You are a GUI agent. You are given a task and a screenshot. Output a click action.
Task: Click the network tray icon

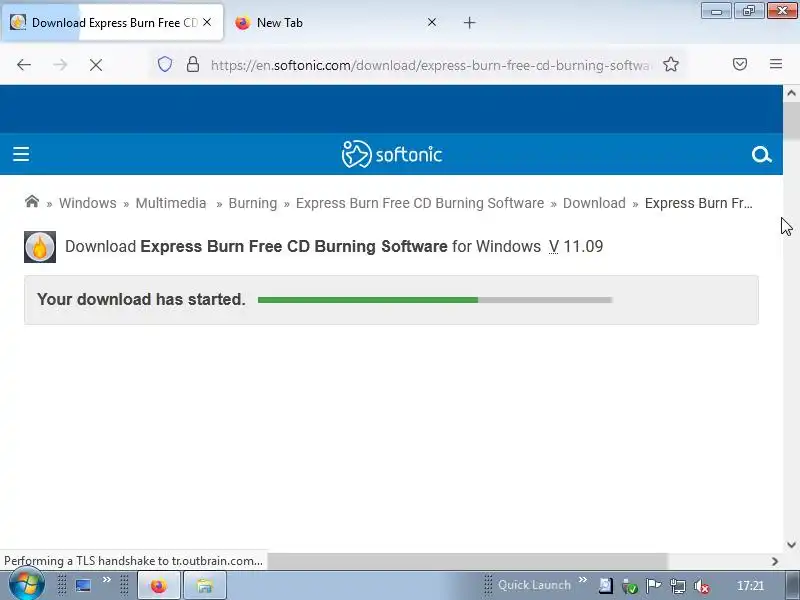678,586
